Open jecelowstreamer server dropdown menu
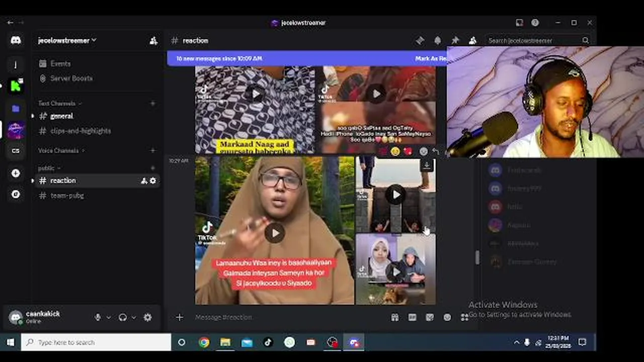Viewport: 644px width, 362px height. pos(67,41)
